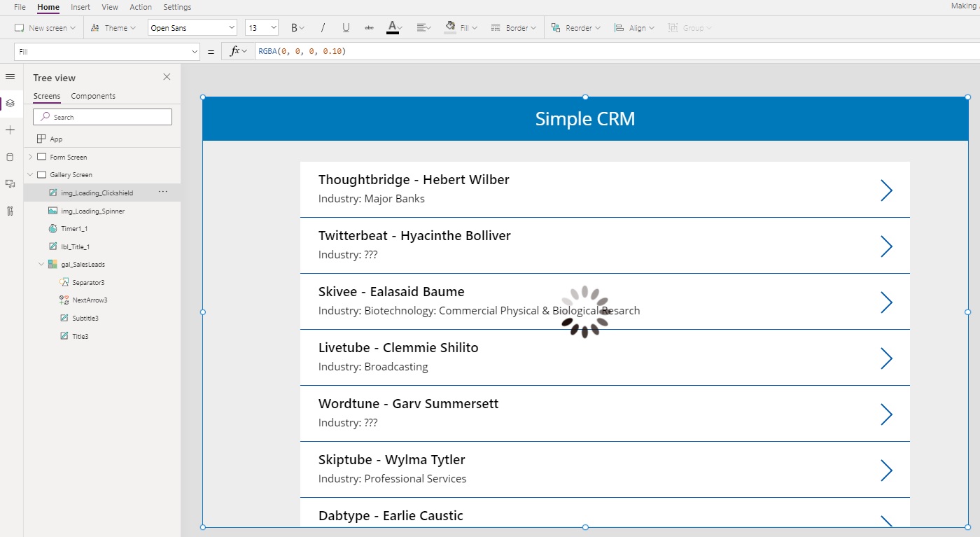The image size is (980, 537).
Task: Open the Fill color dropdown
Action: click(461, 27)
